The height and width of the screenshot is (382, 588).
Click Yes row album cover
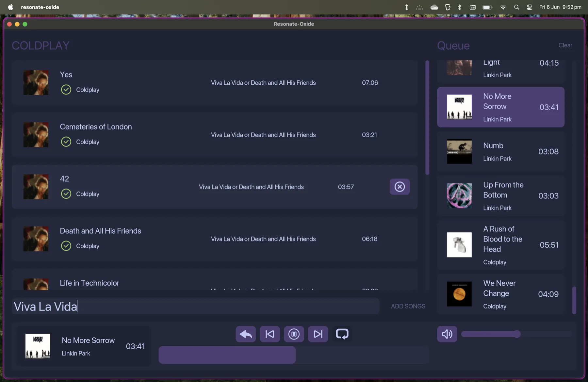tap(36, 83)
